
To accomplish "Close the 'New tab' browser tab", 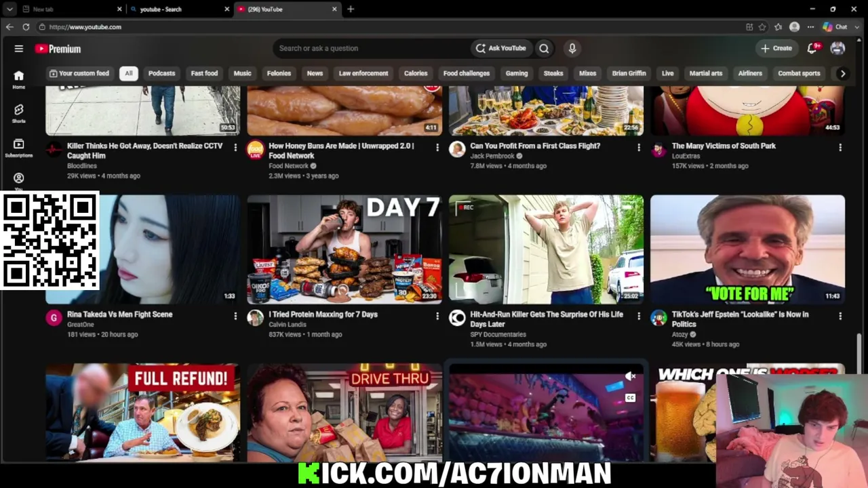I will click(119, 9).
